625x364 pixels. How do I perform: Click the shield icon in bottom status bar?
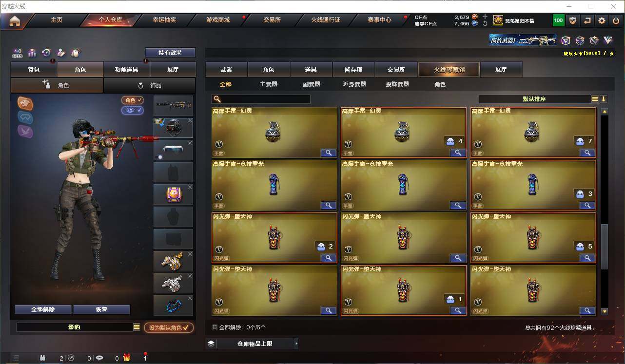(71, 358)
